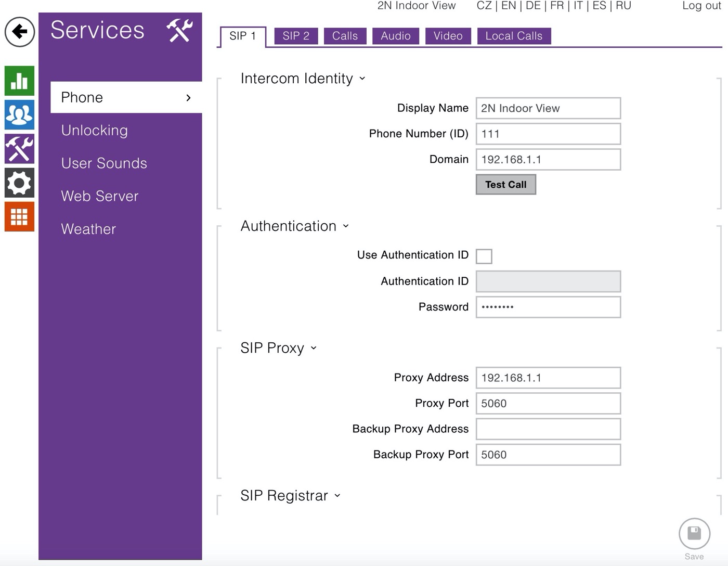Switch language to CZ
This screenshot has height=566, width=728.
(x=484, y=6)
